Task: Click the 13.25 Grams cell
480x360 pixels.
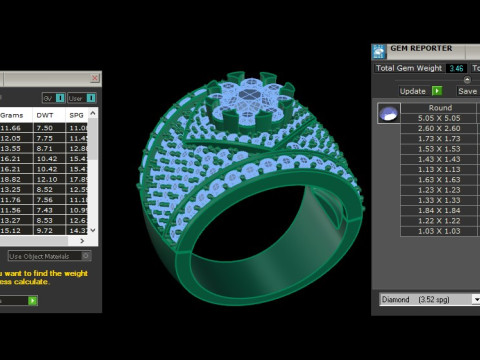Action: 16,190
